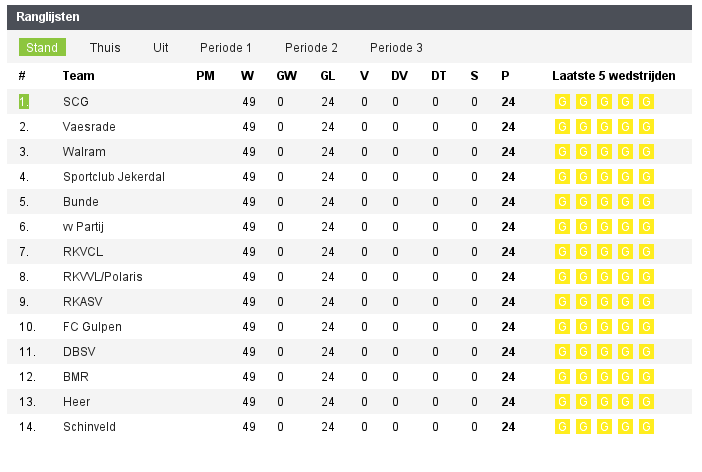Switch to the Thuis tab

(105, 47)
